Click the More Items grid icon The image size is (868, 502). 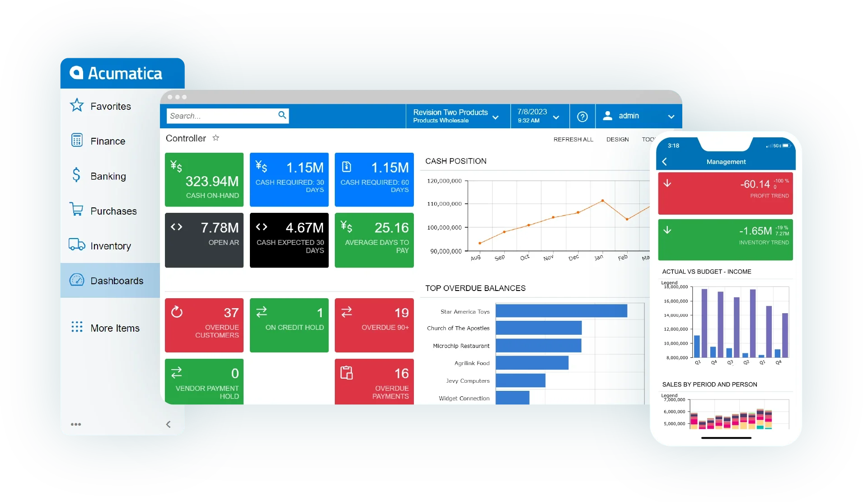[77, 327]
